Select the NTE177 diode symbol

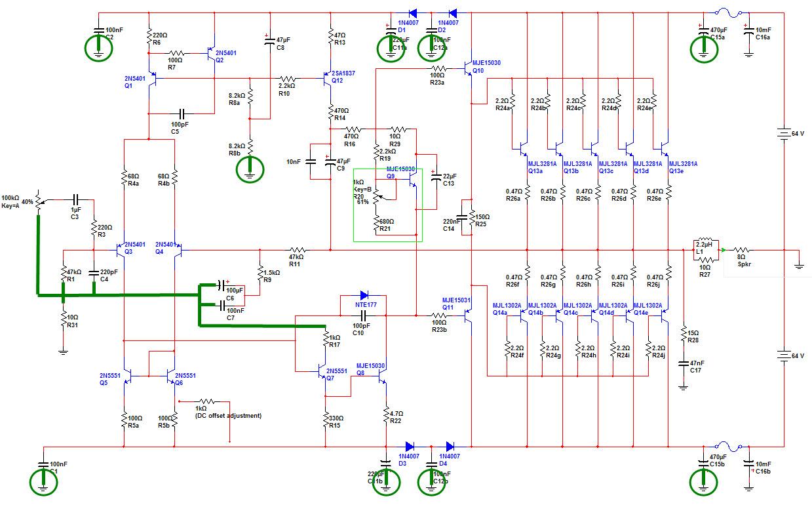tap(364, 296)
